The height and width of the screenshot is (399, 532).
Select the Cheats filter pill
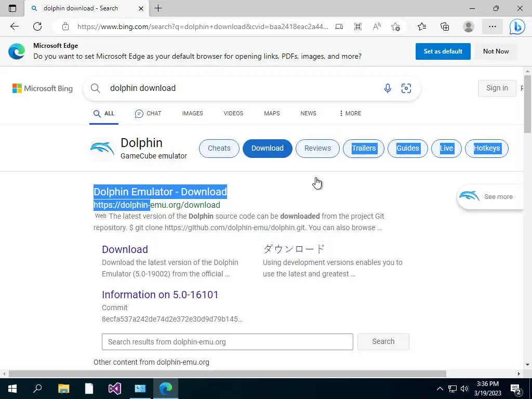(219, 148)
